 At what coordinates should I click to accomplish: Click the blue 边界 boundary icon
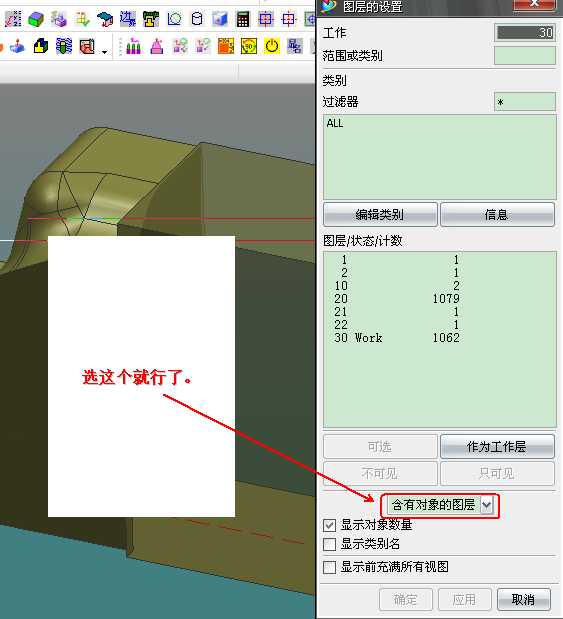pyautogui.click(x=128, y=19)
